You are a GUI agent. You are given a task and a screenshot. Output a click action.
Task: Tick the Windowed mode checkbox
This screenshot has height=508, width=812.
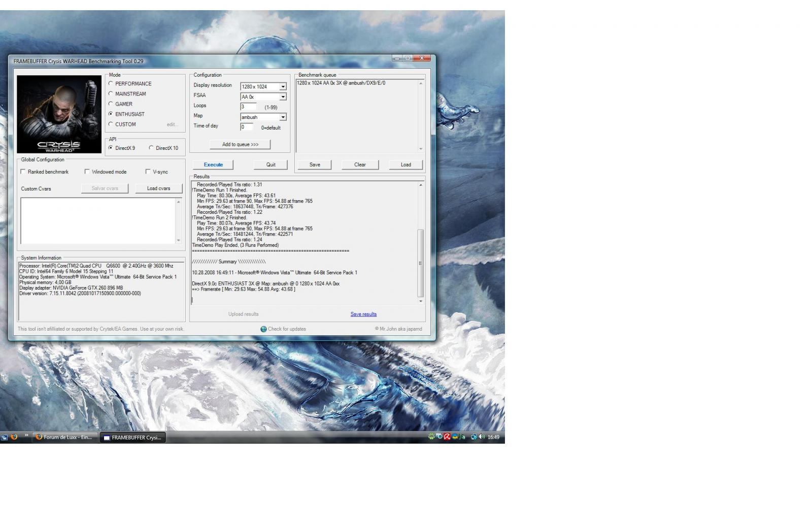[87, 172]
